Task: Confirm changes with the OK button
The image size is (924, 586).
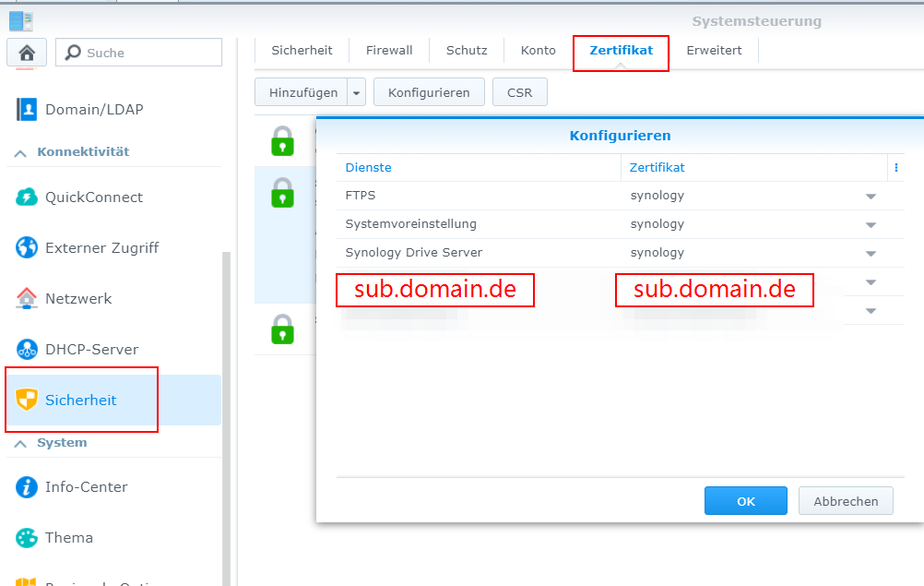Action: (x=745, y=500)
